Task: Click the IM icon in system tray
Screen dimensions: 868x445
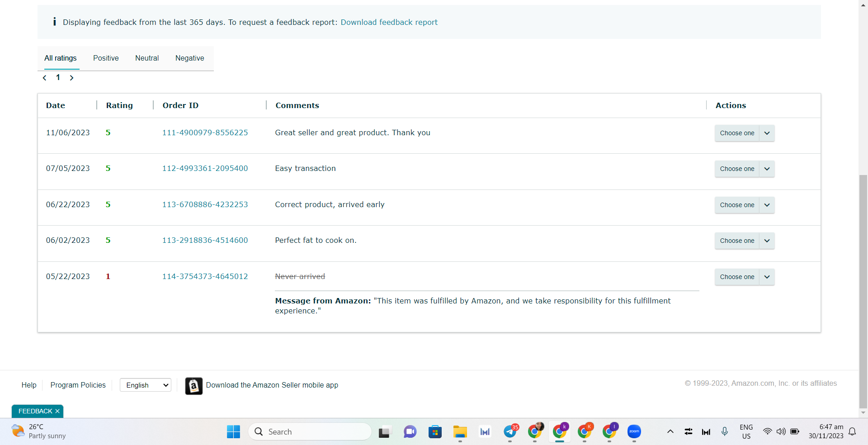Action: tap(706, 432)
